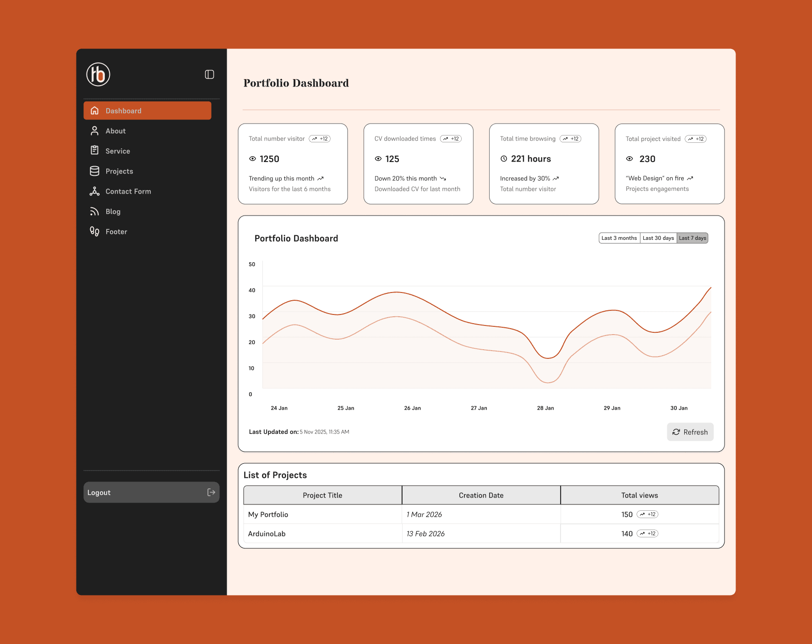Select the Footer icon in sidebar

click(x=94, y=231)
